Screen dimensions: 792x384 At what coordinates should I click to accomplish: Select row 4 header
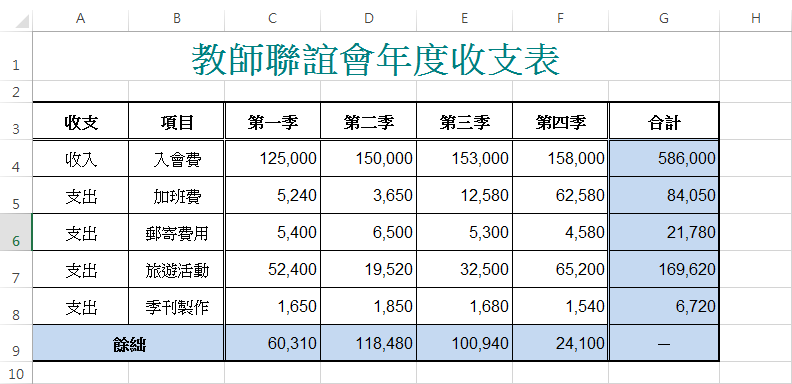point(16,158)
